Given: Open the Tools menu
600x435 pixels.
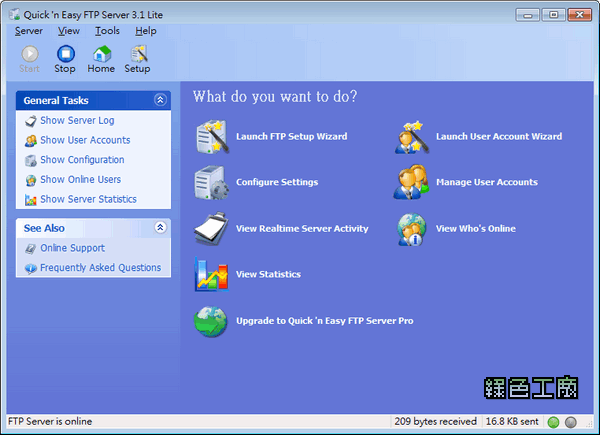Looking at the screenshot, I should [x=107, y=31].
